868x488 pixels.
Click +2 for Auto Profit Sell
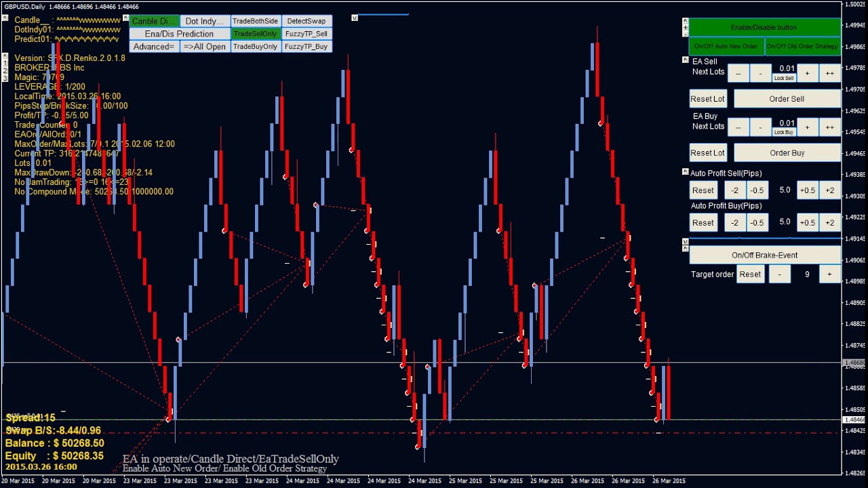[x=829, y=190]
